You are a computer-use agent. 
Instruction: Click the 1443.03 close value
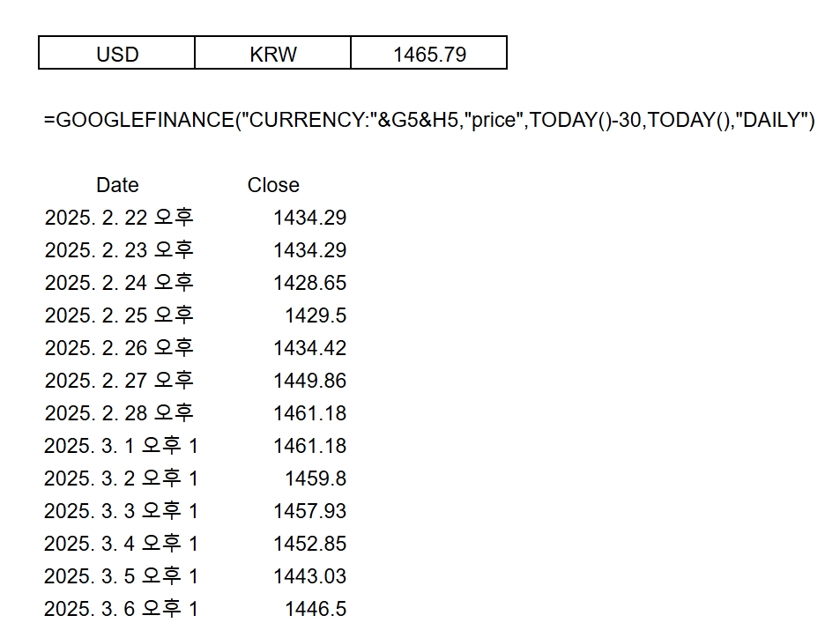point(309,577)
